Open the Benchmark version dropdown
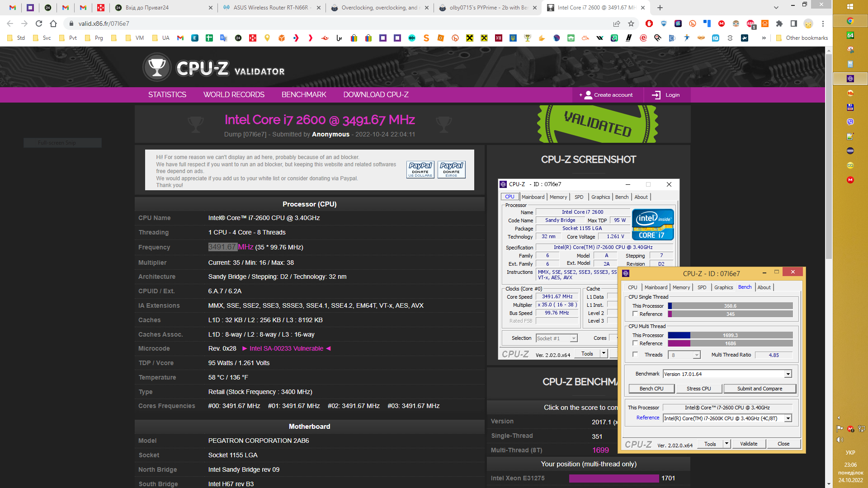The width and height of the screenshot is (868, 488). coord(788,374)
